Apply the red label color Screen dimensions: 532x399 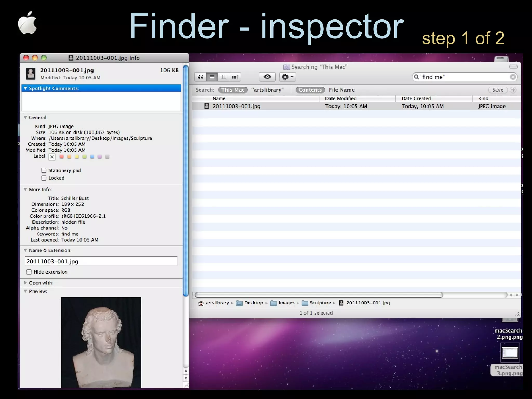(62, 157)
